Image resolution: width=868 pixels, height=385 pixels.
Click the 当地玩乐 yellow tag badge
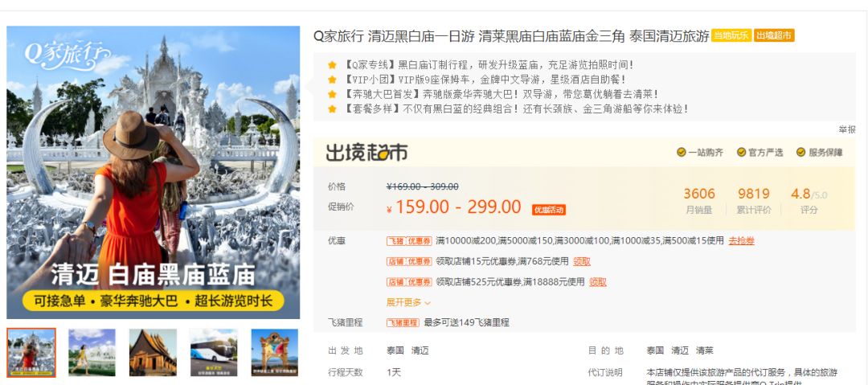point(731,36)
